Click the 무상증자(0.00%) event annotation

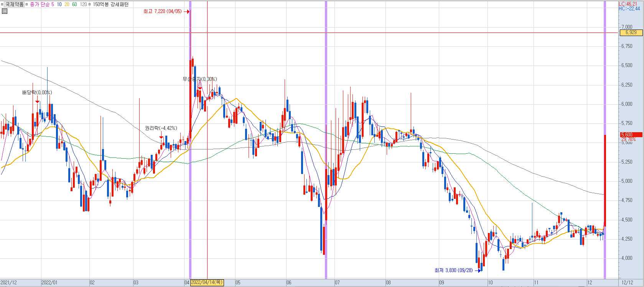point(199,79)
